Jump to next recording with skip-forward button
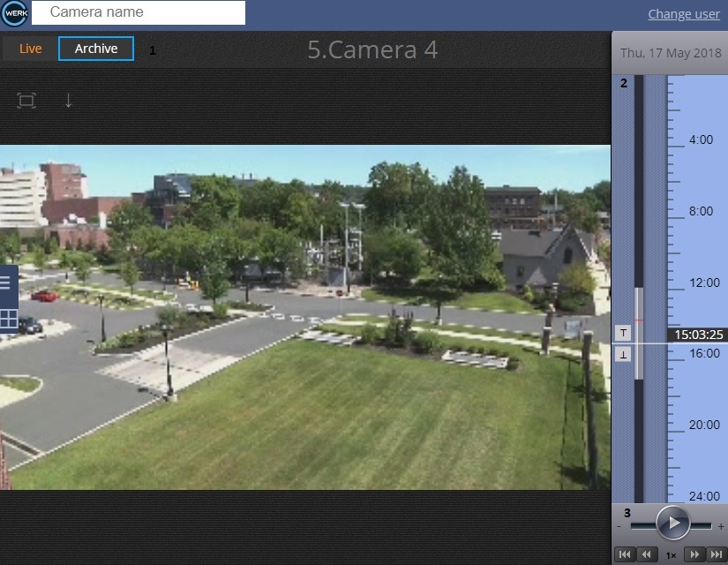 [716, 554]
